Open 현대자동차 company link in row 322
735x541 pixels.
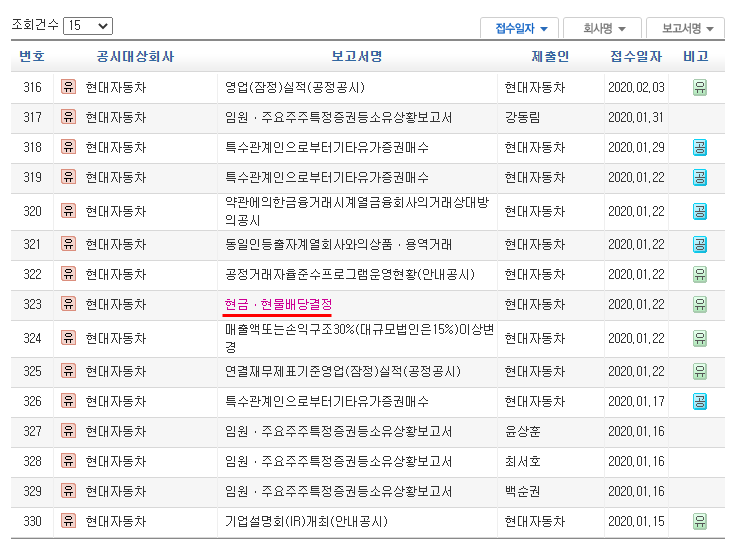[116, 274]
